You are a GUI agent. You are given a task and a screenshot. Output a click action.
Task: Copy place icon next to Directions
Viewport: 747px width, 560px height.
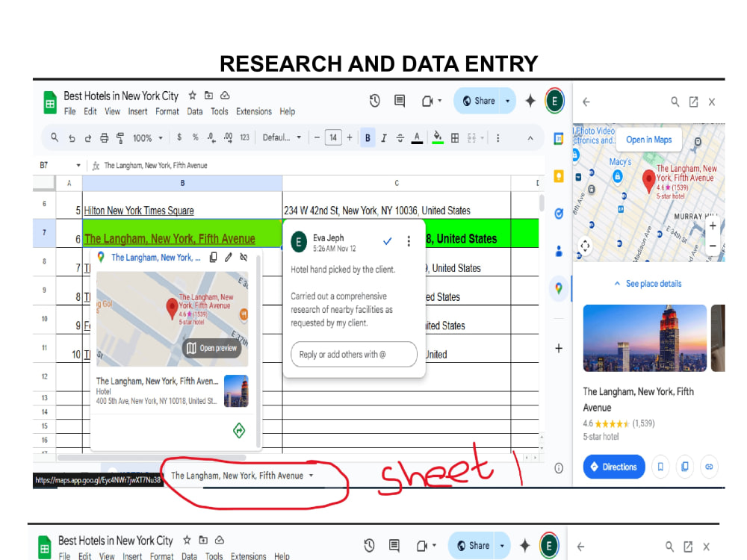684,467
